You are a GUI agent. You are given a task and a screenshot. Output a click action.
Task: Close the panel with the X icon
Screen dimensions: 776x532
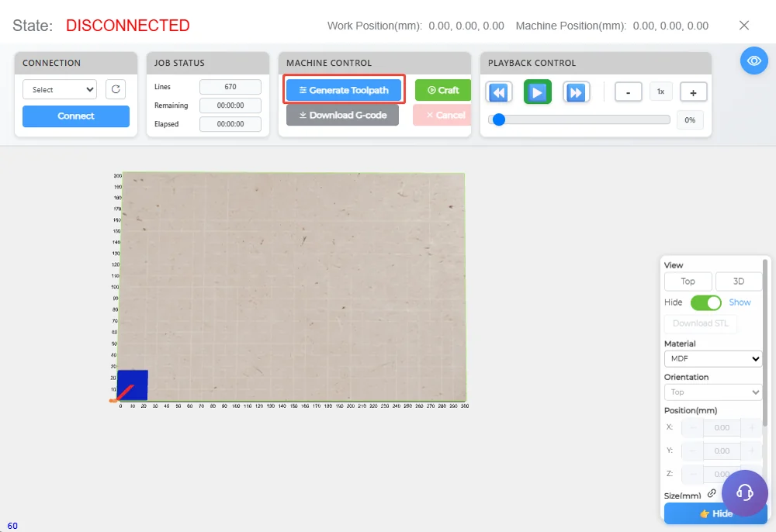pyautogui.click(x=744, y=26)
